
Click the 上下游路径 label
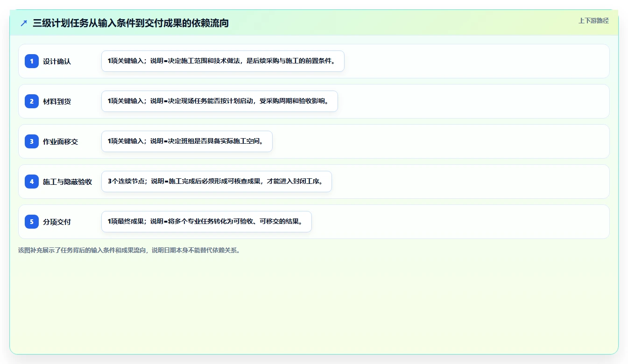pyautogui.click(x=593, y=21)
